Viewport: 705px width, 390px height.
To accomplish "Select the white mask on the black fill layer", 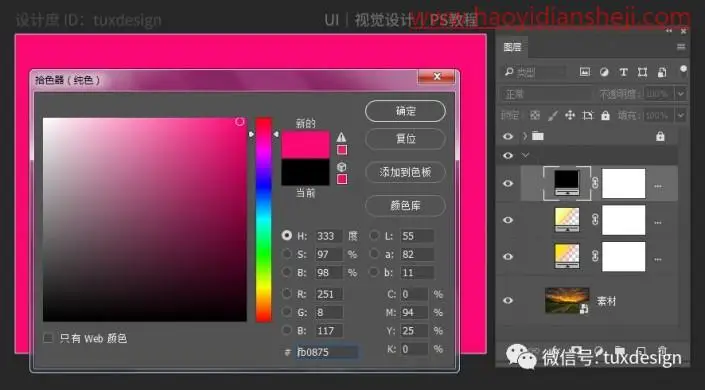I will [x=624, y=183].
